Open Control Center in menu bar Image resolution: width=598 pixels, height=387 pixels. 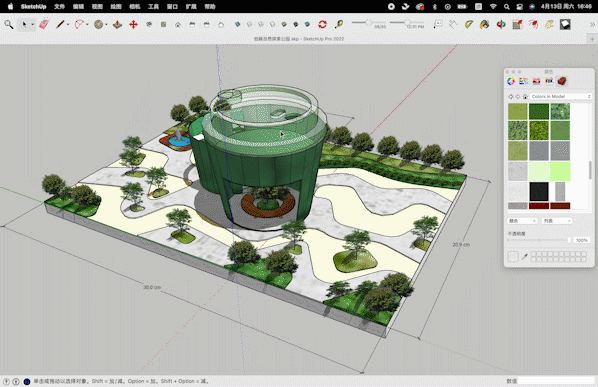pos(519,6)
